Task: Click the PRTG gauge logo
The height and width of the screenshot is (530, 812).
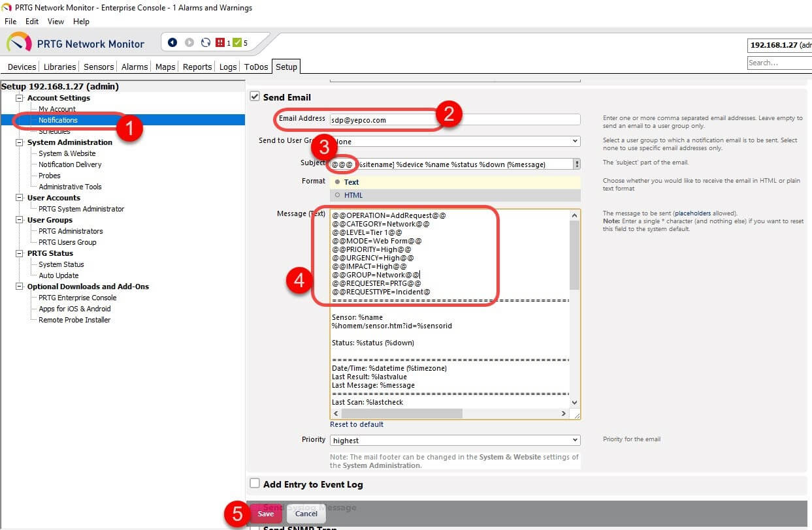Action: [x=19, y=43]
